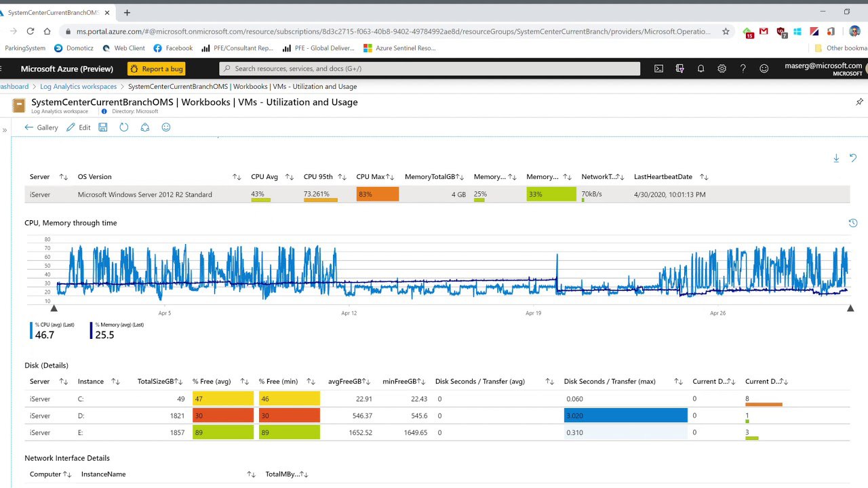Viewport: 868px width, 488px height.
Task: Open Microsoft Azure (Preview) home
Action: pyautogui.click(x=67, y=68)
